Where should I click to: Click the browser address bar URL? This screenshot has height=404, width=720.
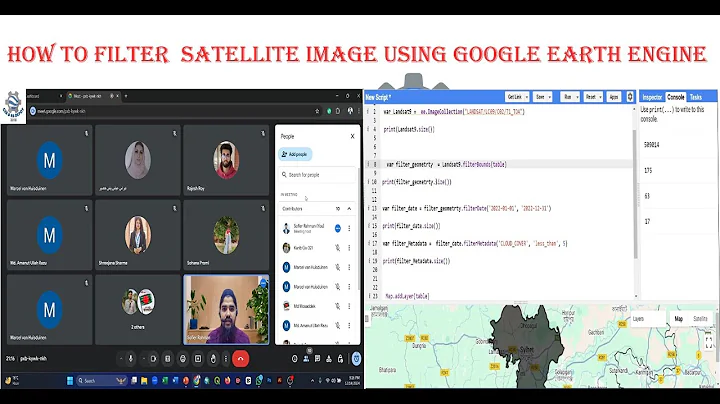[x=62, y=111]
